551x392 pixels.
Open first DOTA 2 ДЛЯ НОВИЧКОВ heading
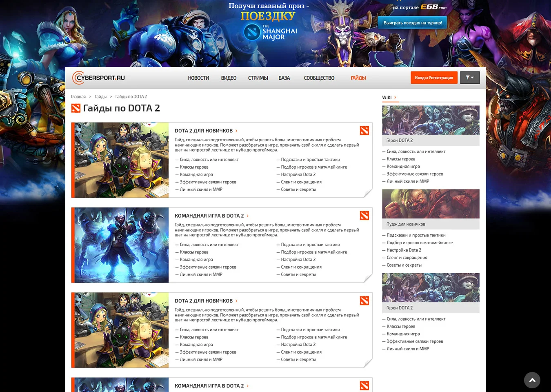click(x=204, y=131)
